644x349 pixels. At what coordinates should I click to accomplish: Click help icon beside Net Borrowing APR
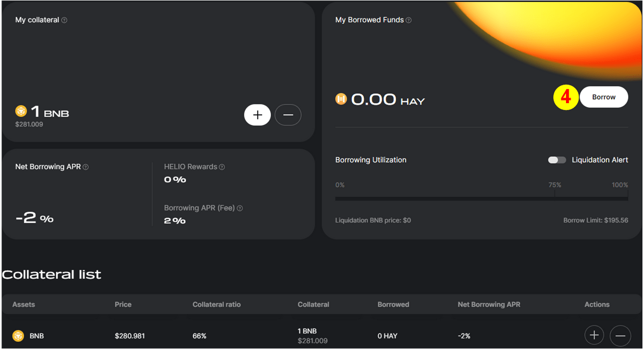coord(86,167)
